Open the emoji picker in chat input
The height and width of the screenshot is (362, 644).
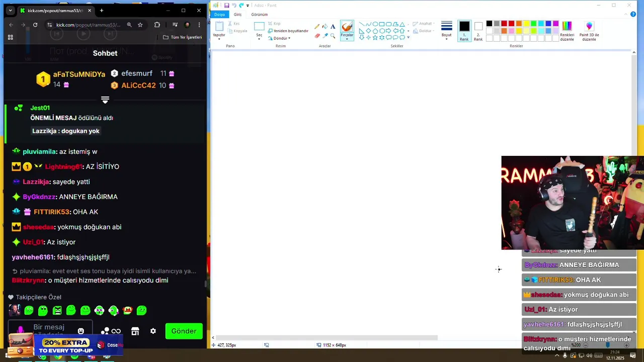81,331
